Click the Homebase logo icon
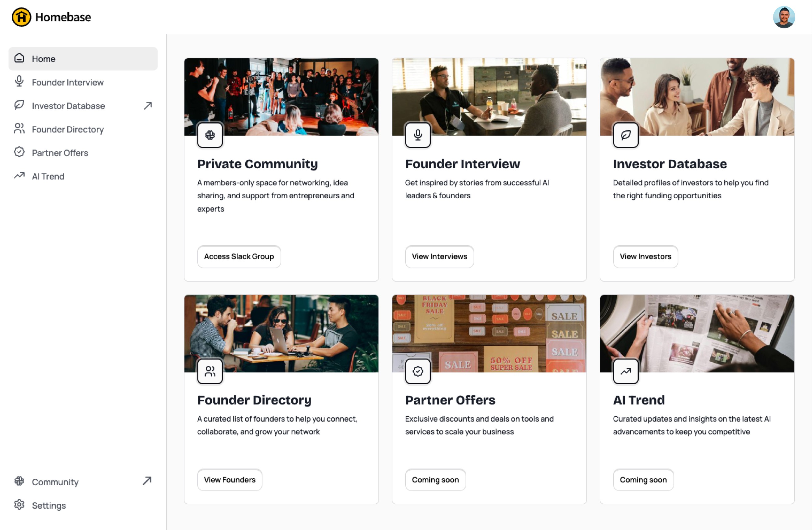The height and width of the screenshot is (530, 812). [x=21, y=17]
